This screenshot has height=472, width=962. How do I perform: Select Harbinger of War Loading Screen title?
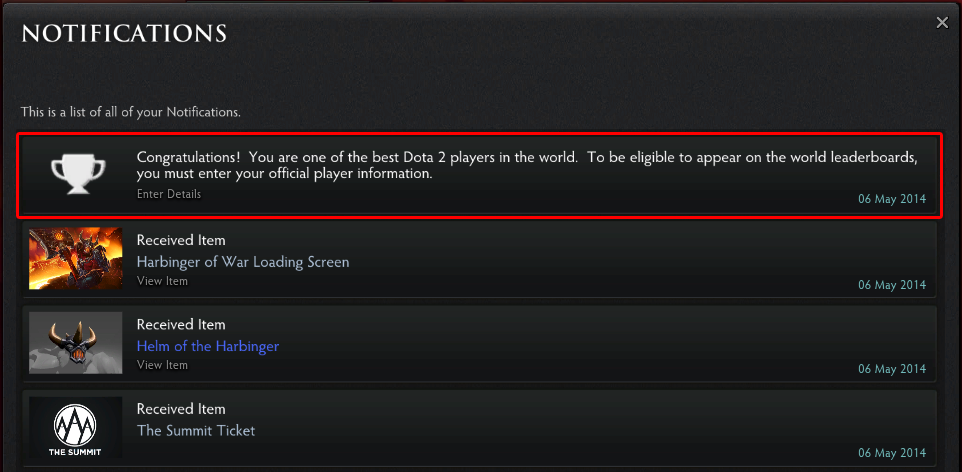243,262
